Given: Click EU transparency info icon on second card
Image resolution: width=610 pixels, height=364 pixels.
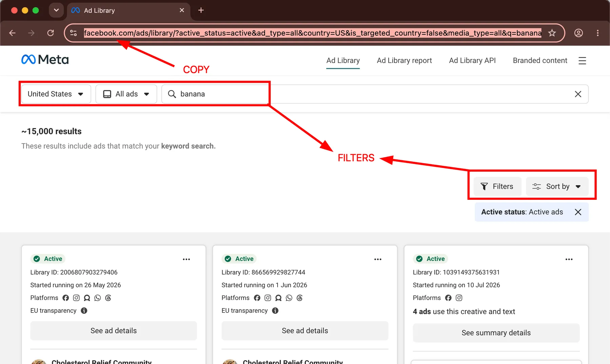Looking at the screenshot, I should point(275,311).
